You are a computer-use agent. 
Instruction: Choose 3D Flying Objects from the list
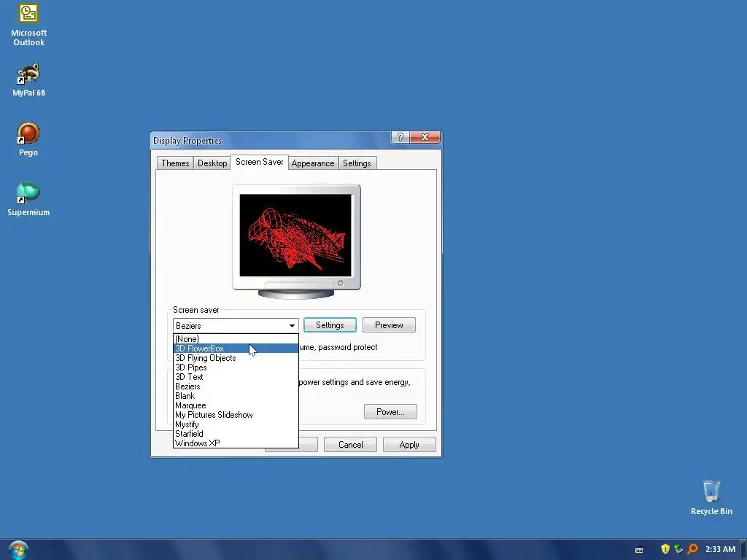tap(236, 358)
